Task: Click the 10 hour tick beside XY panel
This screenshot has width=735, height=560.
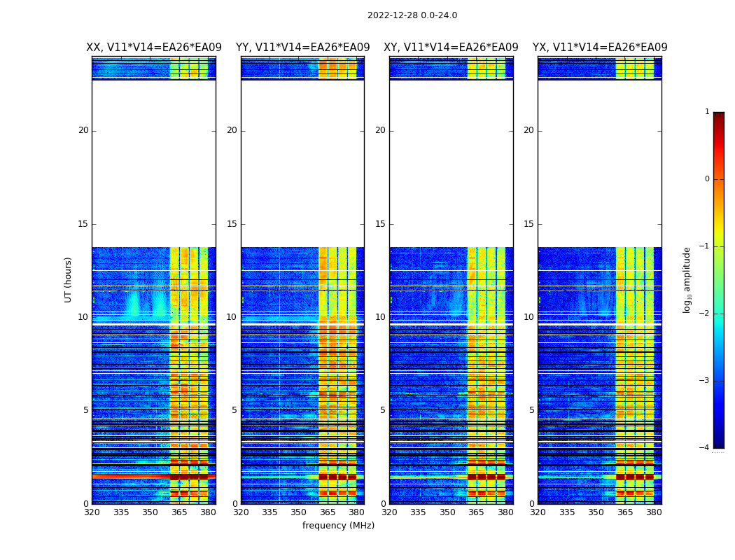Action: [x=379, y=317]
